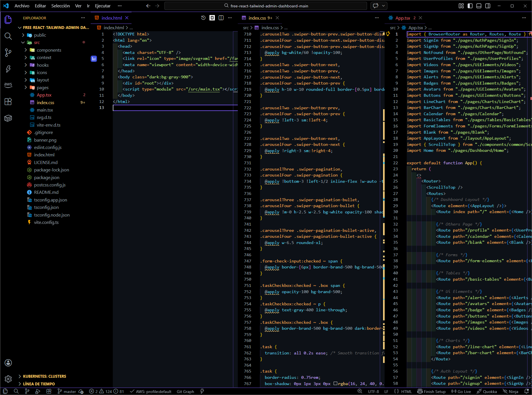The image size is (532, 395).
Task: Open the Source Control view
Action: pyautogui.click(x=8, y=52)
